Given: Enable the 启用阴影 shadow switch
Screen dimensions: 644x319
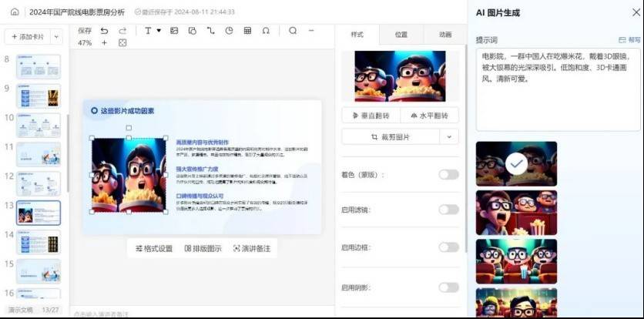Looking at the screenshot, I should pyautogui.click(x=448, y=287).
